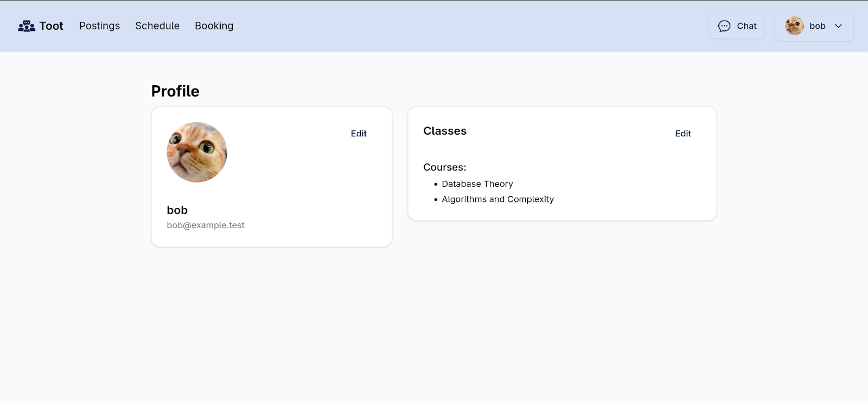Open the Postings page

(x=99, y=26)
